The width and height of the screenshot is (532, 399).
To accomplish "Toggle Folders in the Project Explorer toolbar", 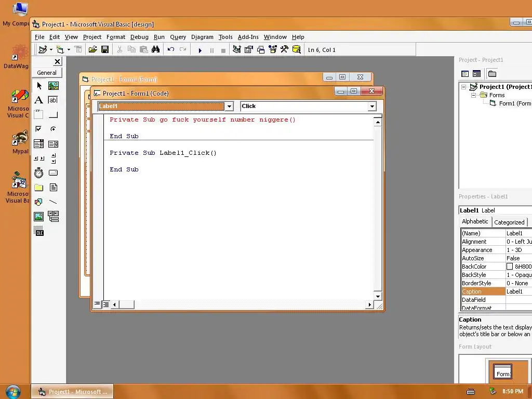I will [492, 74].
